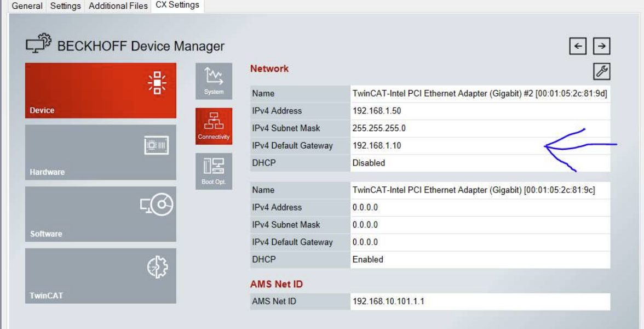Select the Boot Opt. sub-page icon
The image size is (644, 329).
[x=214, y=171]
